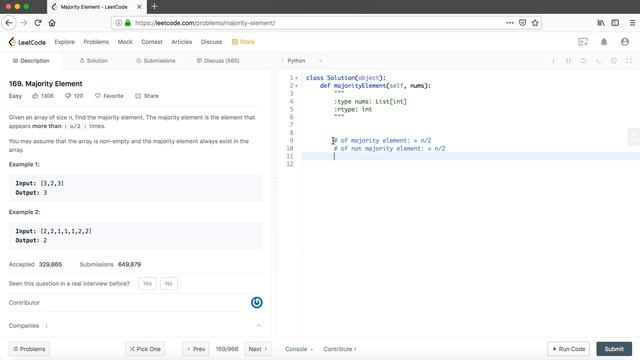Close the Majority Element browser tab
Viewport: 640px width, 360px height.
139,7
